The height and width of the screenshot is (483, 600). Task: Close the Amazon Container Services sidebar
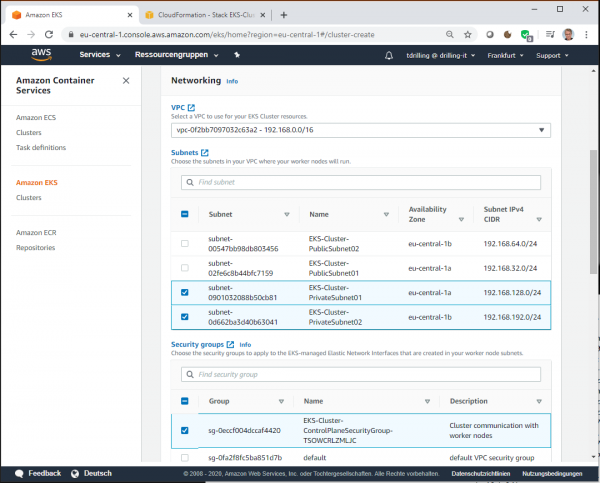click(x=126, y=80)
